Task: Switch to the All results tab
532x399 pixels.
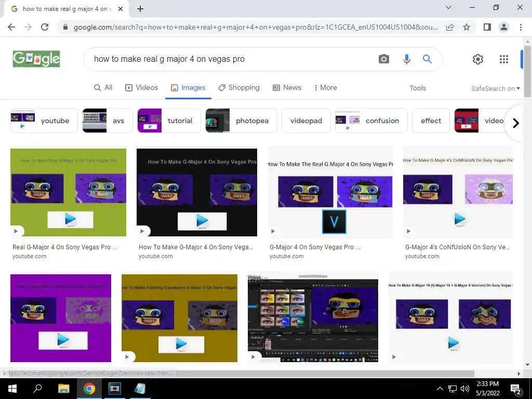Action: click(103, 87)
